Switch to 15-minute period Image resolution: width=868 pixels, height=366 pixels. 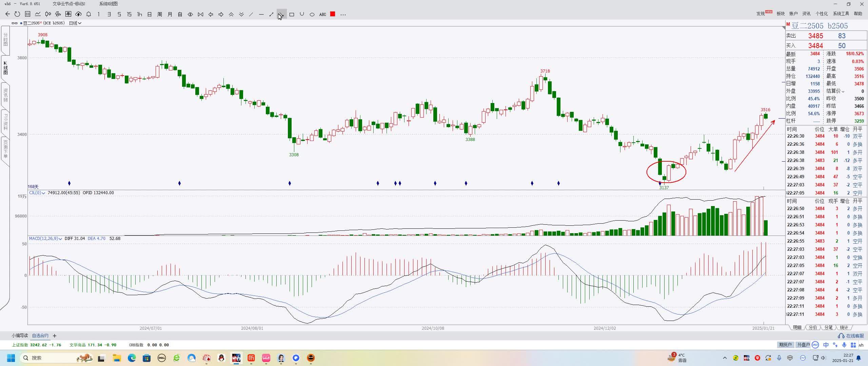point(129,14)
